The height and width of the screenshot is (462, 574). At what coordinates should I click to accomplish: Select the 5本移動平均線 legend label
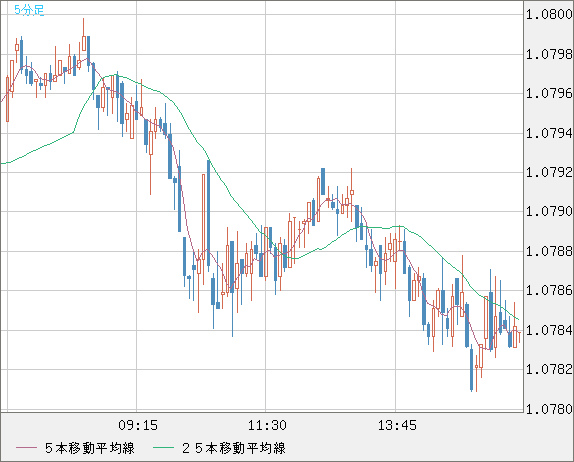(x=90, y=448)
